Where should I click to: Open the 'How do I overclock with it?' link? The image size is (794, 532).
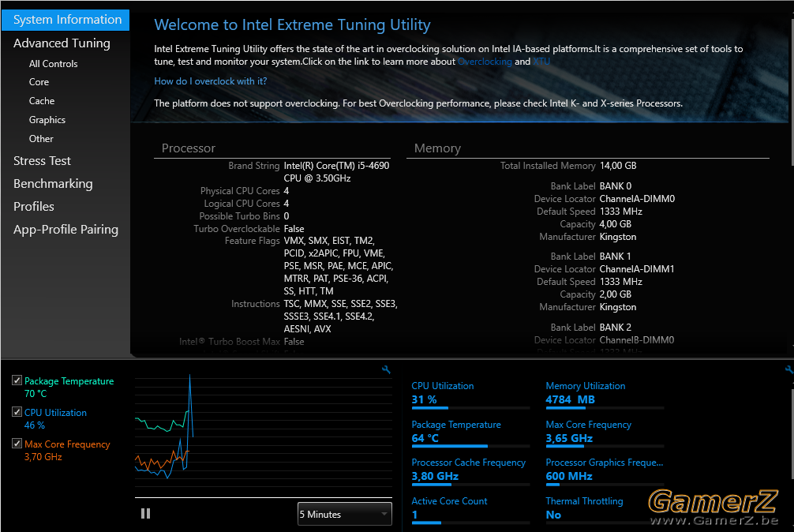point(211,81)
